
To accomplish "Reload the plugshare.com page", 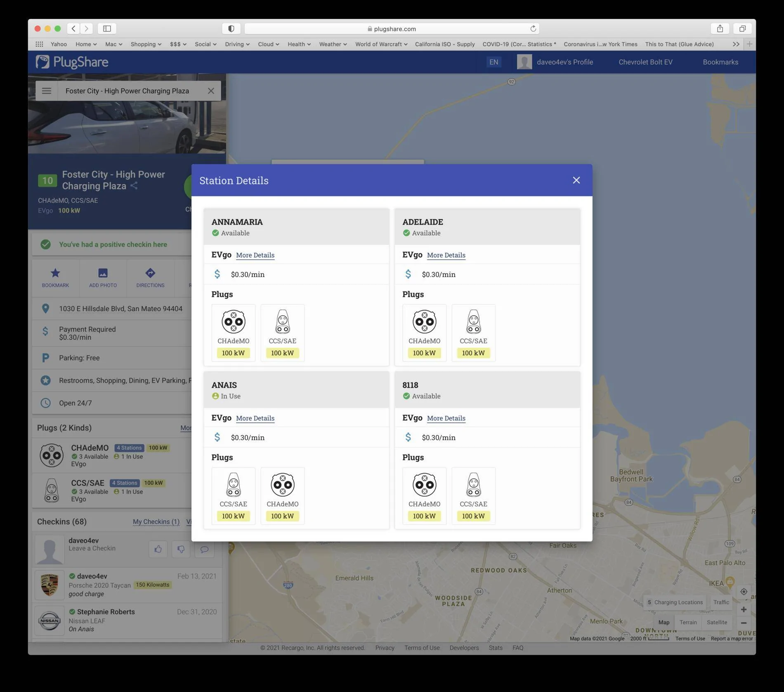I will point(533,28).
